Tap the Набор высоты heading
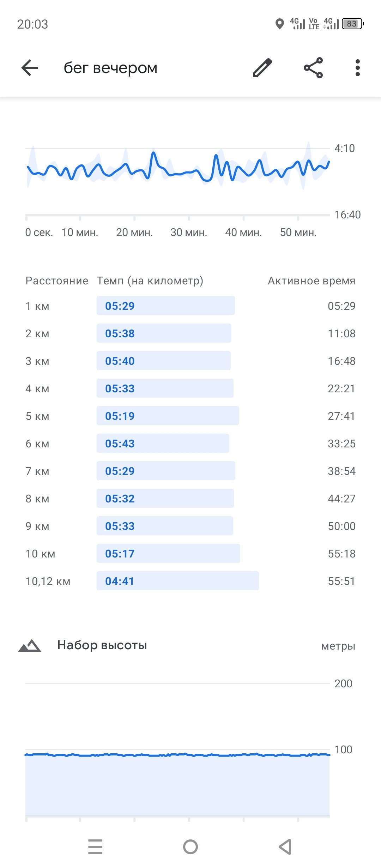Viewport: 381px width, 868px height. click(x=102, y=645)
